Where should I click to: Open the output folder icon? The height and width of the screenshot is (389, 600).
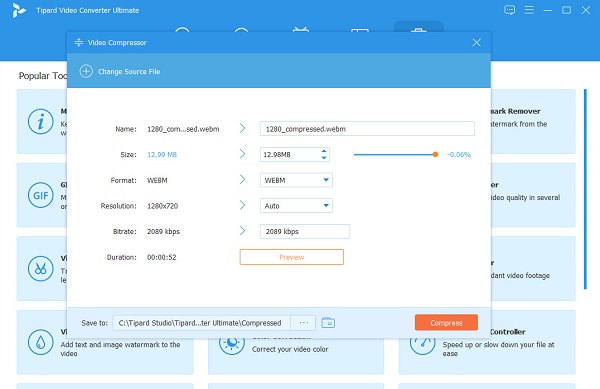pyautogui.click(x=328, y=323)
